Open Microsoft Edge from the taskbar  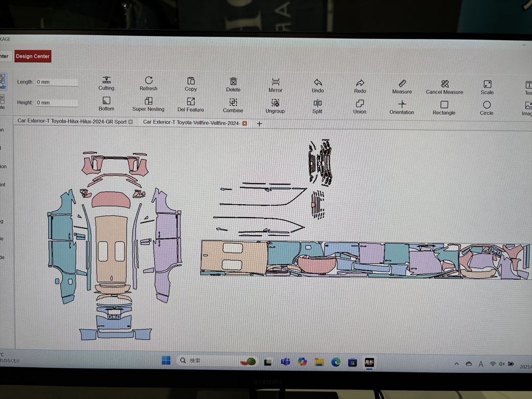336,362
